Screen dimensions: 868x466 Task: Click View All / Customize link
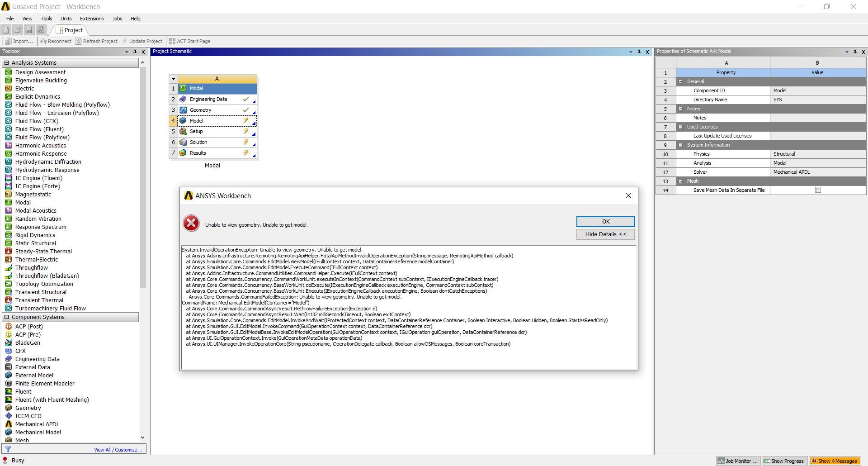coord(118,450)
